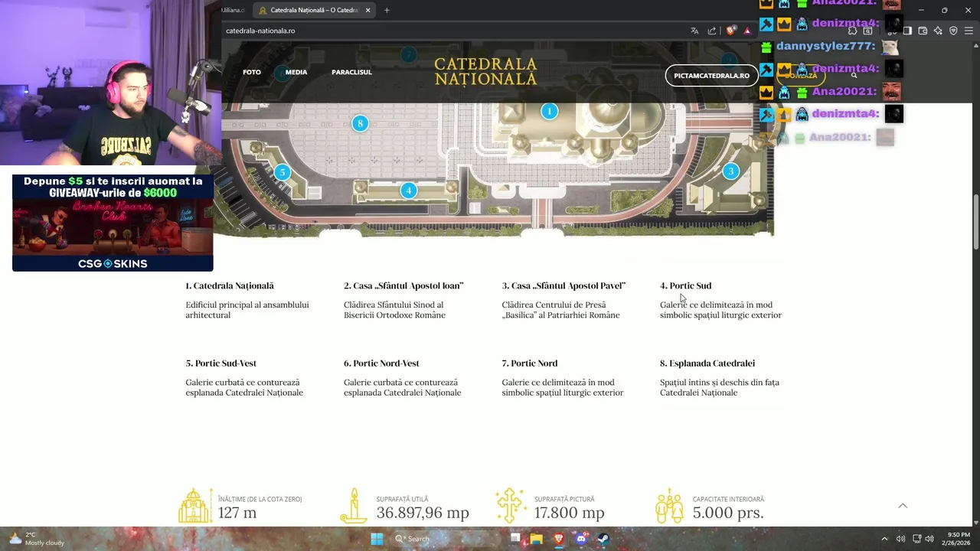Click heading '7. Portic Nord'
This screenshot has width=980, height=551.
pos(530,364)
